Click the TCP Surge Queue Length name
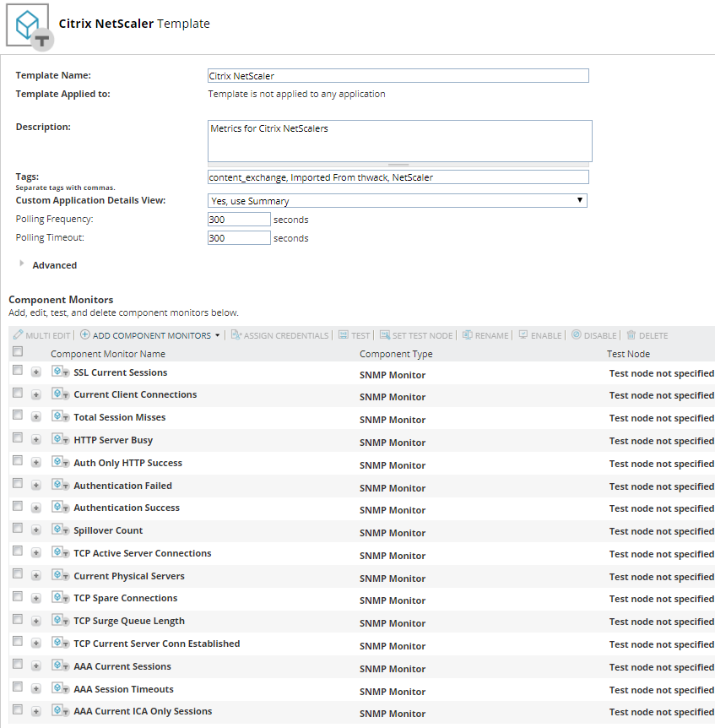 click(129, 621)
